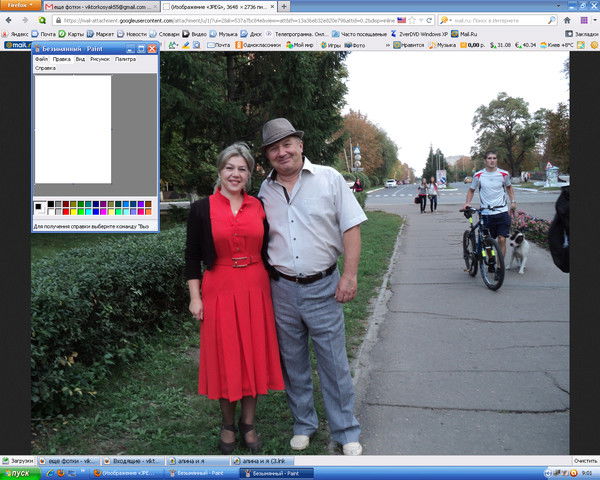Screen dimensions: 600x480
Task: Click the browser back arrow button
Action: (11, 20)
